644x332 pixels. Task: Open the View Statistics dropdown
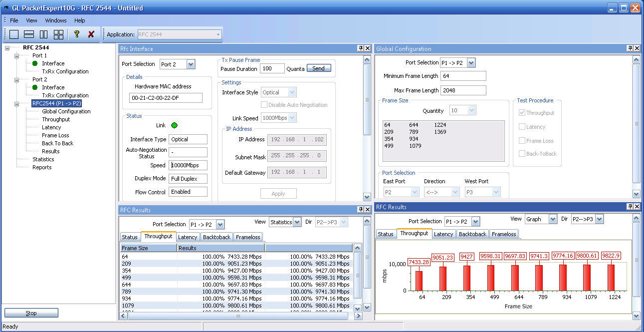297,222
